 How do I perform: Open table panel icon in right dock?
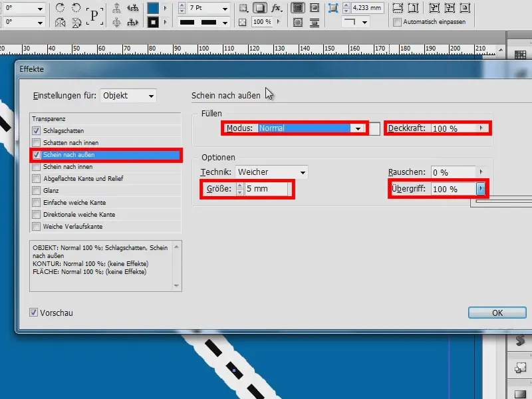(x=520, y=55)
